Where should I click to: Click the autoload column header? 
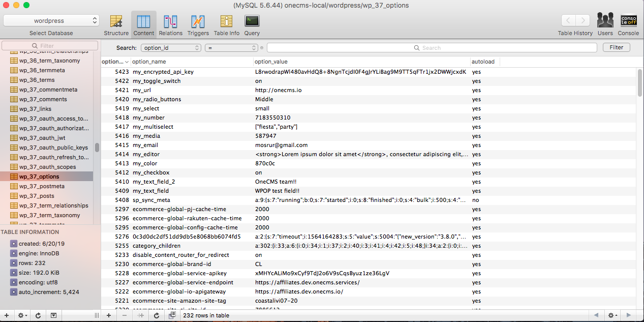(485, 62)
